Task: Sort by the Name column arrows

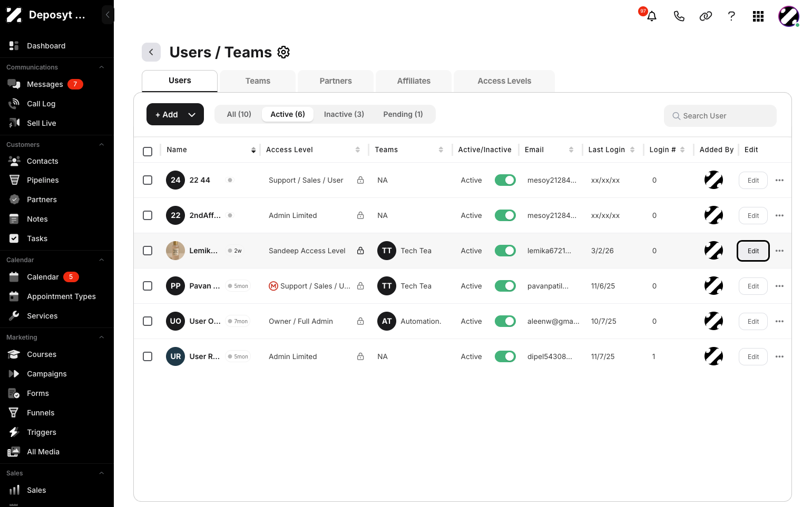Action: 253,150
